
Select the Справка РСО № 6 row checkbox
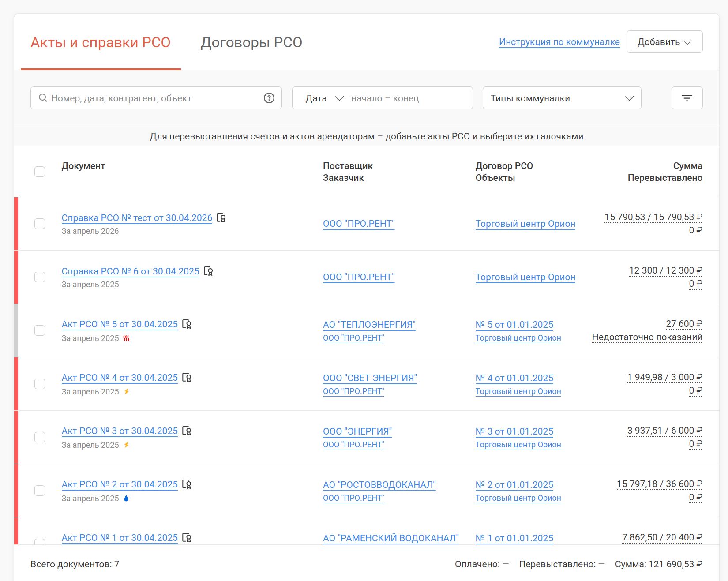(x=40, y=277)
